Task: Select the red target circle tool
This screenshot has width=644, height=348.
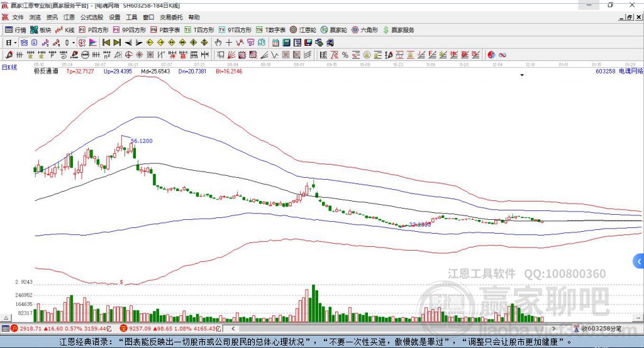Action: tap(128, 55)
